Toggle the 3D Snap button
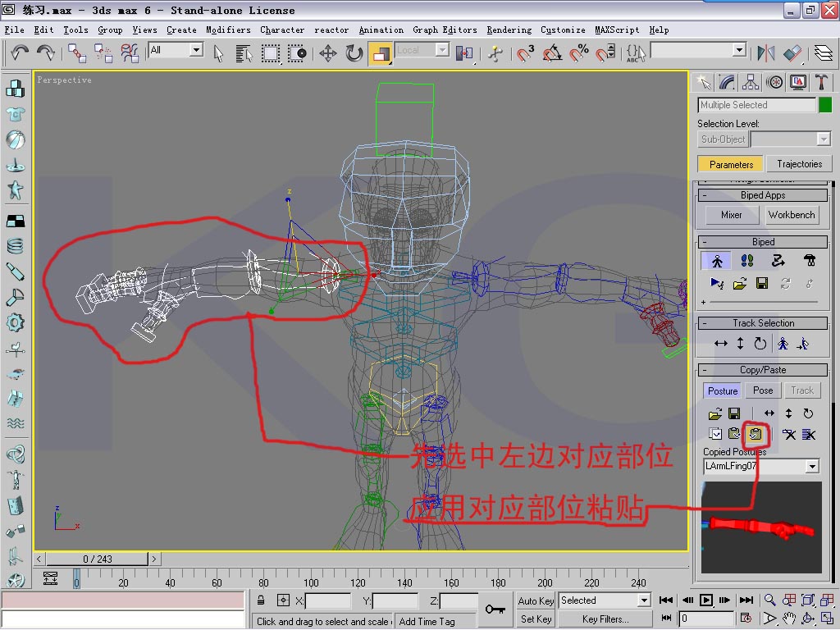The width and height of the screenshot is (840, 630). click(x=526, y=53)
